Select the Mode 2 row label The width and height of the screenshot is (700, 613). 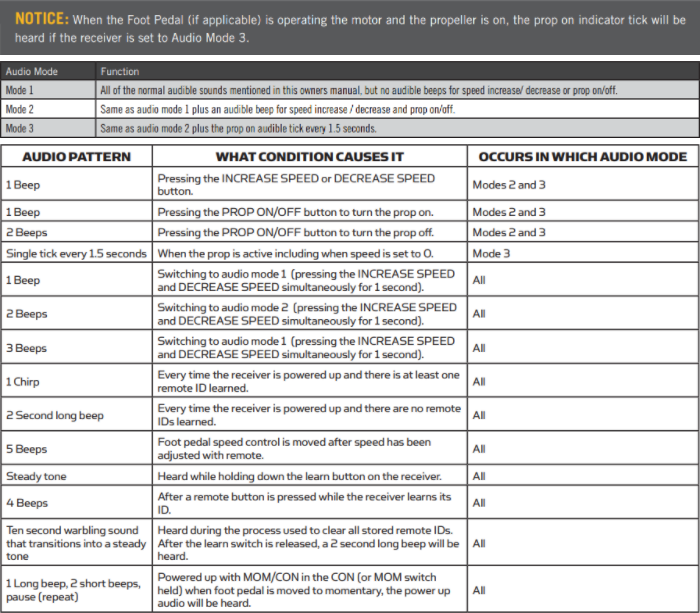(20, 109)
